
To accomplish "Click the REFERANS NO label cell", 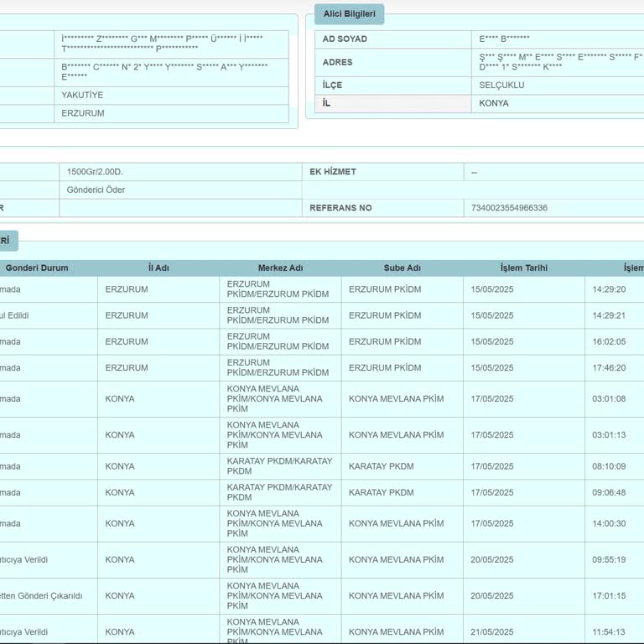I will coord(382,208).
